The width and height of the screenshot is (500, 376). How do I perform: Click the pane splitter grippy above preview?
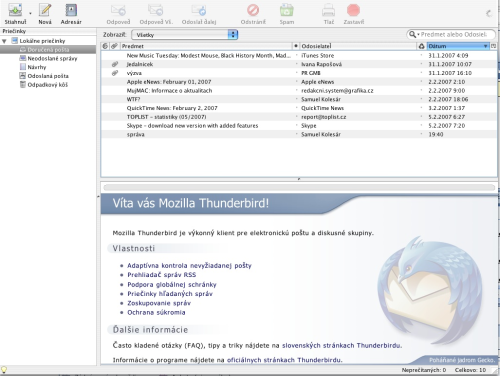(x=299, y=179)
